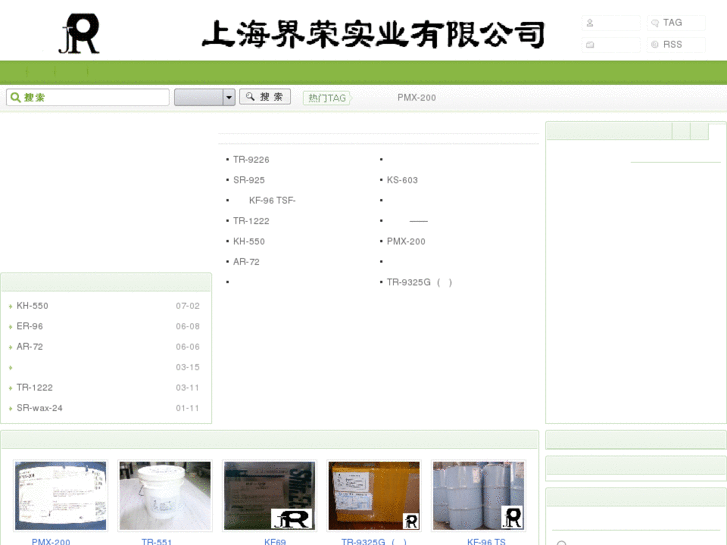This screenshot has height=545, width=727.
Task: Open AR-72 article dated 06-06
Action: coord(30,346)
